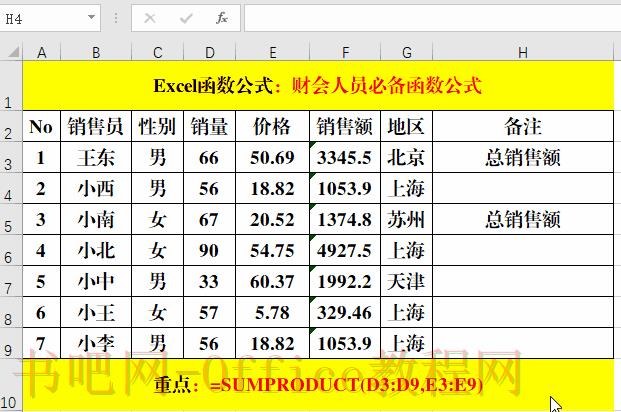This screenshot has width=621, height=412.
Task: Click the Select All corner triangle
Action: coord(14,52)
